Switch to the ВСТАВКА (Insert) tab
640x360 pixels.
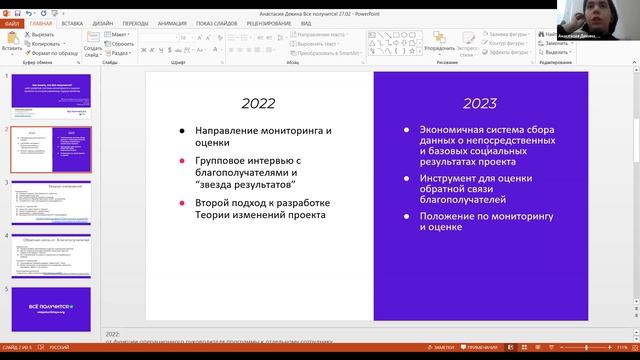(72, 24)
